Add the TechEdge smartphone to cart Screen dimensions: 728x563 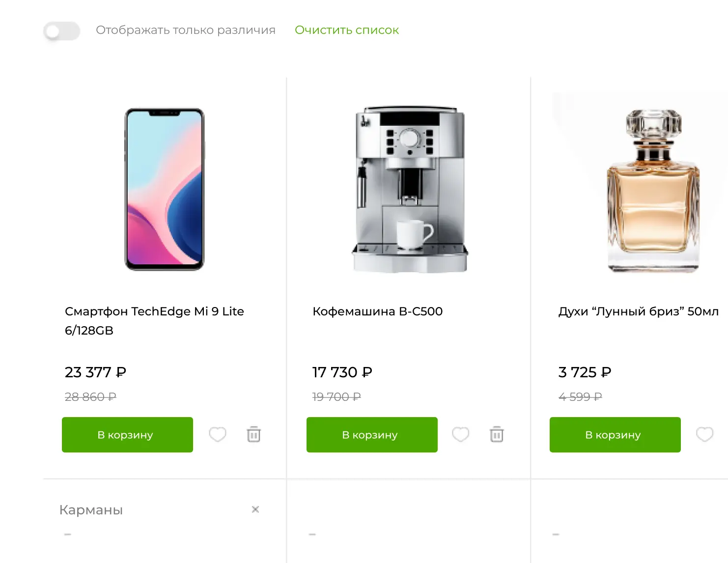[x=127, y=435]
